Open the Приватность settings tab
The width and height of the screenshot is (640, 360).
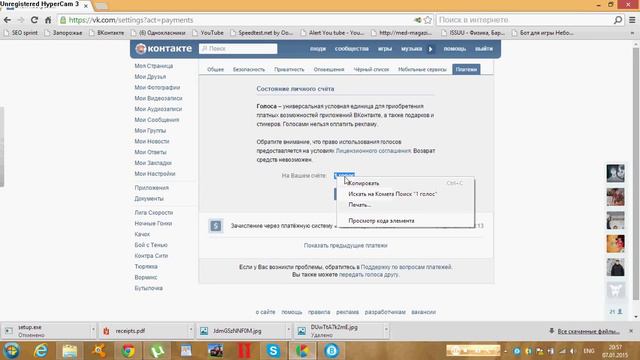289,69
